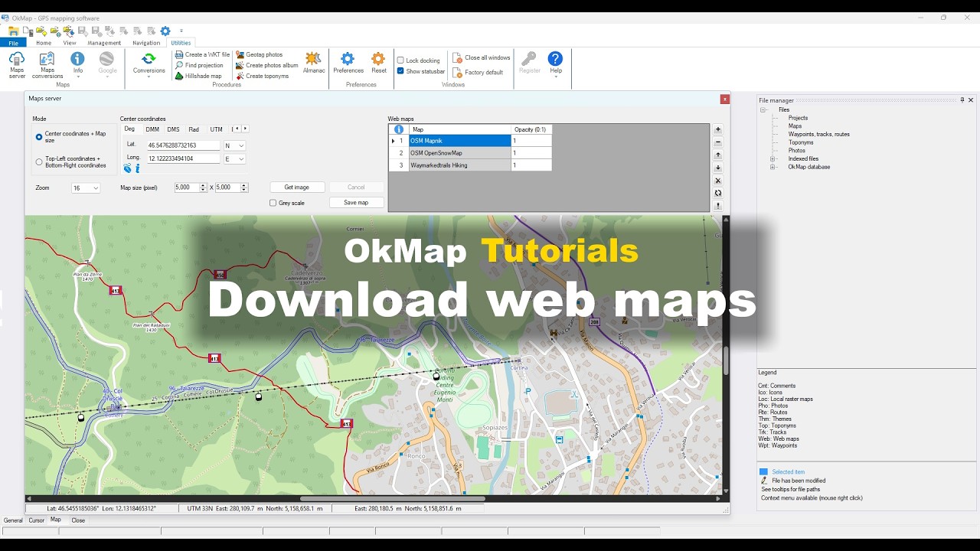Select the Waymarkedtrails Hiking row
The height and width of the screenshot is (551, 980).
click(x=471, y=165)
